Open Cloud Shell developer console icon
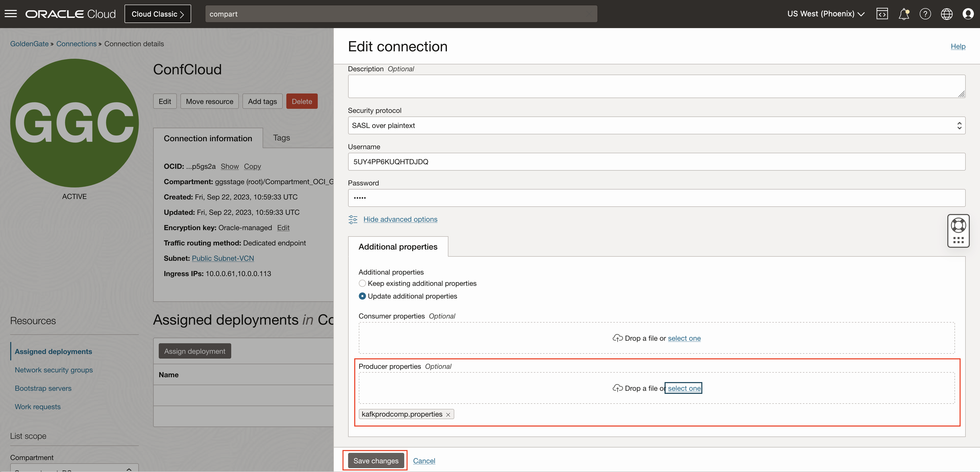The height and width of the screenshot is (472, 980). coord(882,14)
